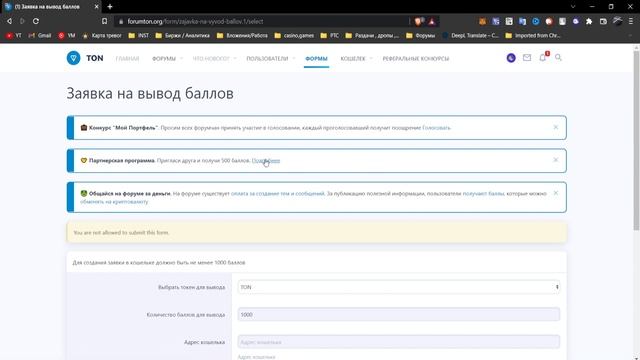
Task: Click the Адрес кошелька input field
Action: coord(398,342)
